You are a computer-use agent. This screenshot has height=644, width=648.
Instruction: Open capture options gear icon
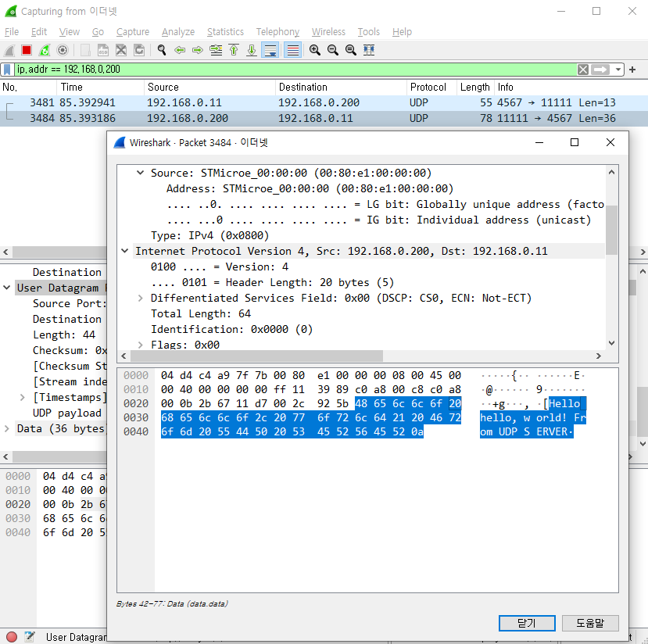coord(63,50)
